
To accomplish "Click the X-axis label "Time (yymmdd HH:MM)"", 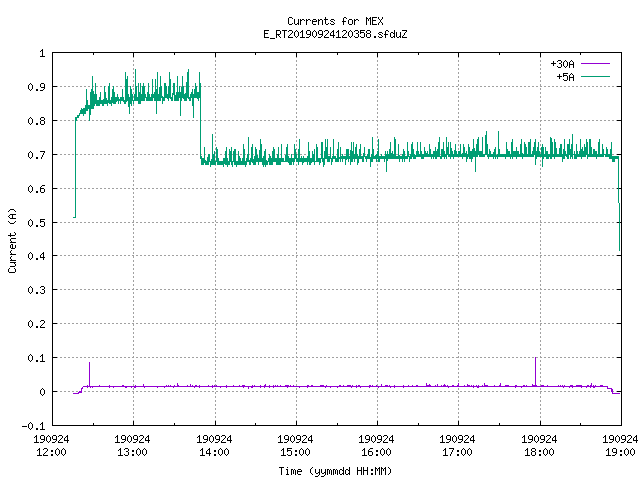I will (335, 471).
